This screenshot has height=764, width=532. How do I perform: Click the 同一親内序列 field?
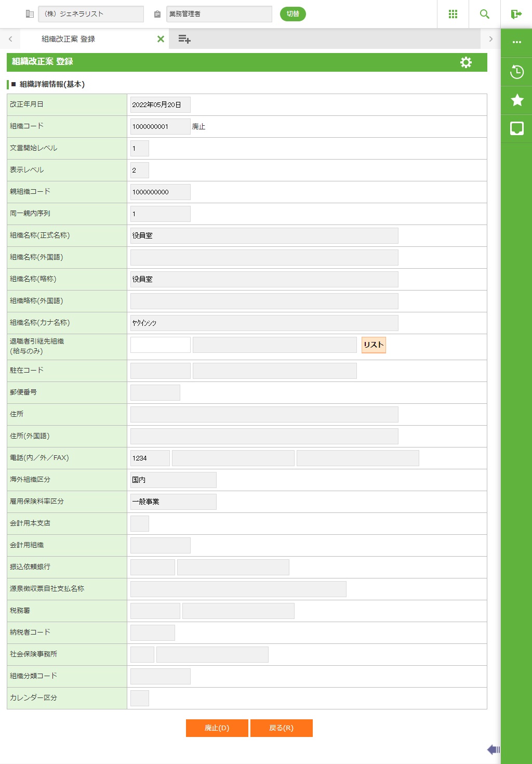[161, 214]
